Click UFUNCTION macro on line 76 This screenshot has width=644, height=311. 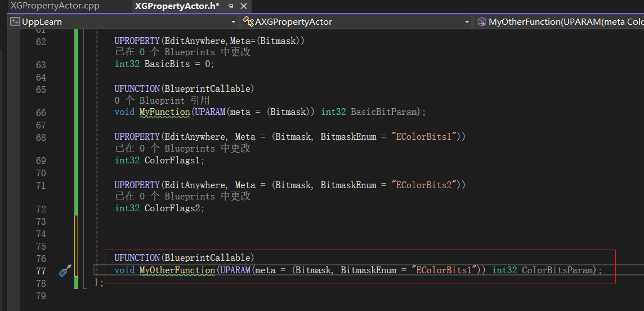click(x=137, y=257)
